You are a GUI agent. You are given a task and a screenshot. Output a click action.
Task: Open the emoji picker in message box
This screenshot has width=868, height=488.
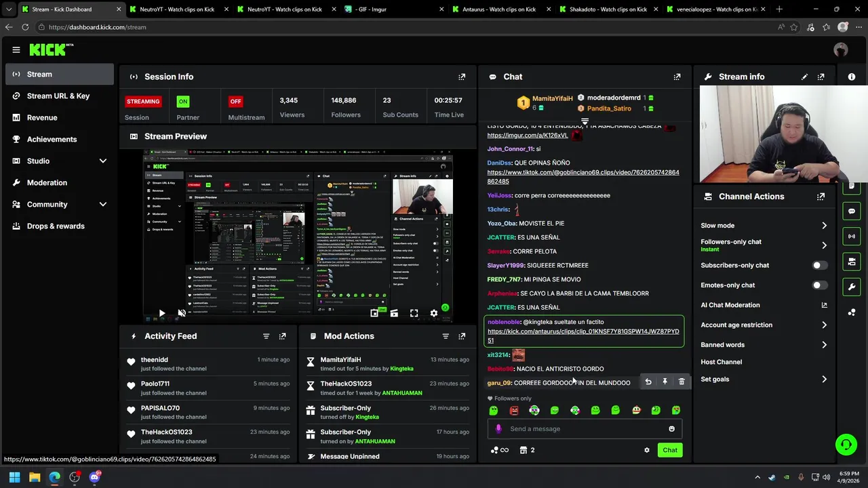pyautogui.click(x=671, y=429)
